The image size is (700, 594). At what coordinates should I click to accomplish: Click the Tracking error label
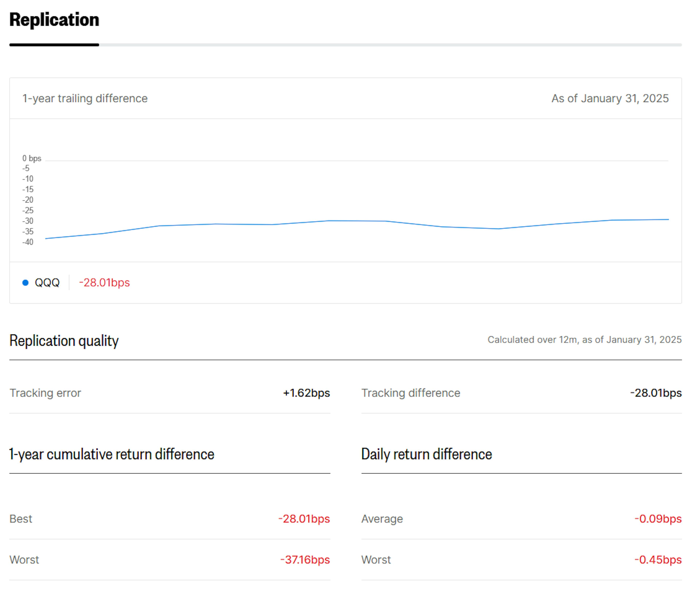coord(45,393)
